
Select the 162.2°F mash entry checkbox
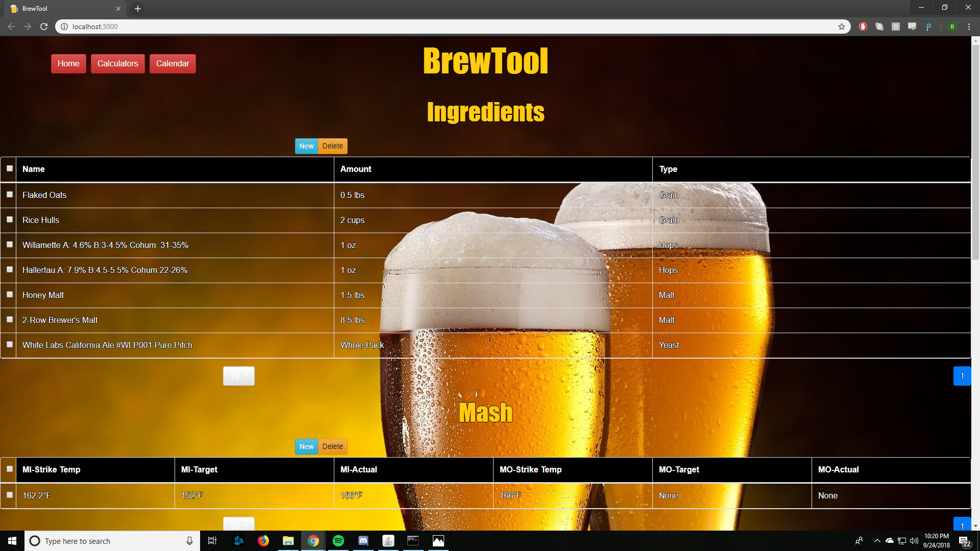(x=9, y=495)
